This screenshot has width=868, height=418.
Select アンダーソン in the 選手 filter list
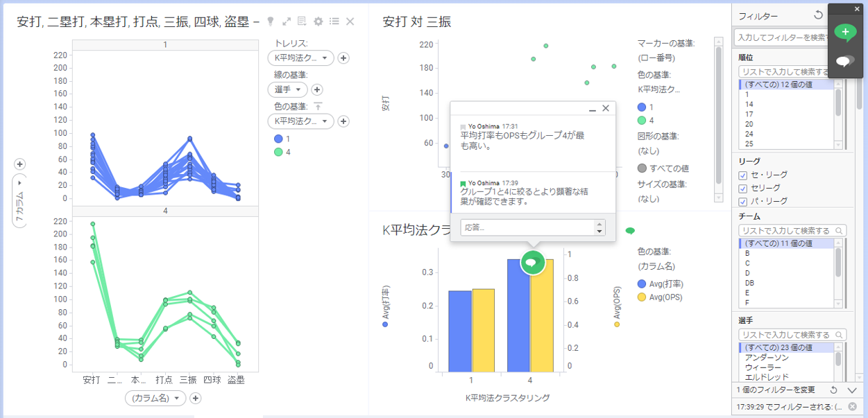coord(768,358)
